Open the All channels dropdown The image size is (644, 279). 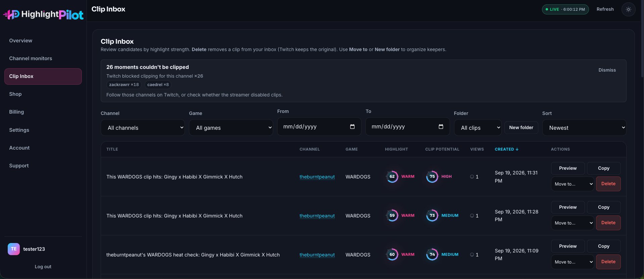(143, 128)
